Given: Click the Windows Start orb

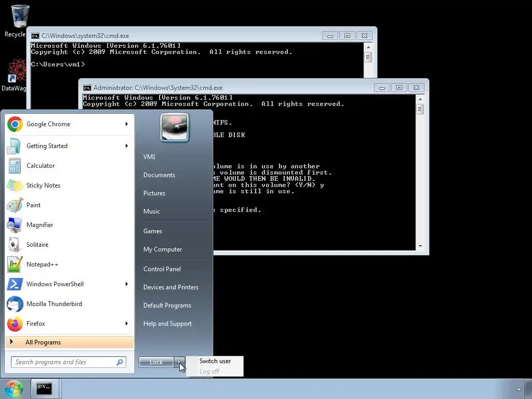Looking at the screenshot, I should coord(14,389).
